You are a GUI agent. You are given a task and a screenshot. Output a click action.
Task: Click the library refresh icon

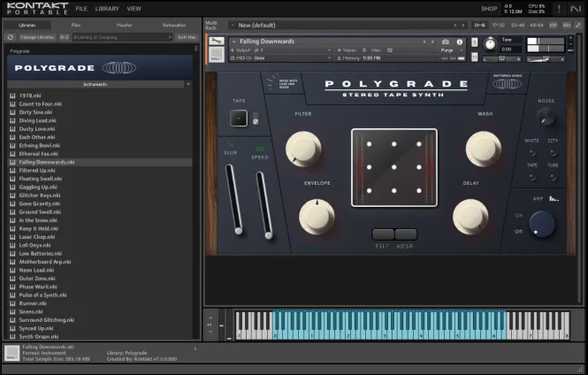click(11, 37)
